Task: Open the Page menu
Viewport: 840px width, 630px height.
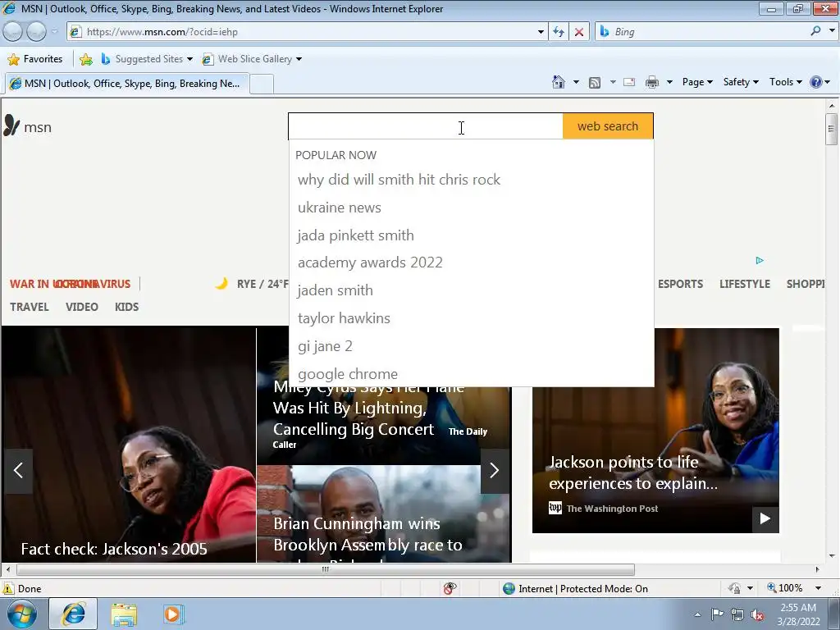Action: click(x=697, y=82)
